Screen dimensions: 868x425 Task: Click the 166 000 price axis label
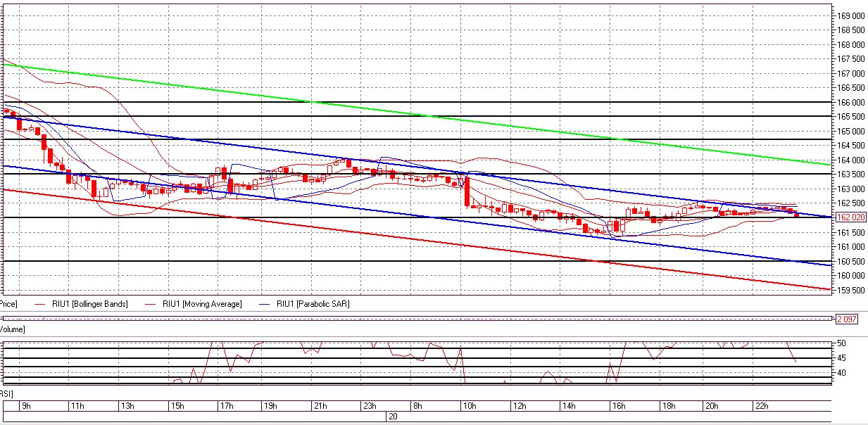pos(852,102)
